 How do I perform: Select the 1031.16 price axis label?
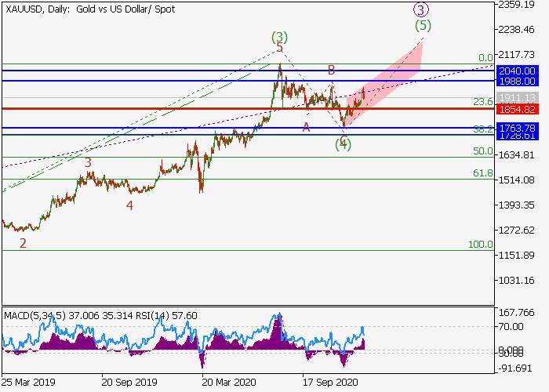click(516, 281)
